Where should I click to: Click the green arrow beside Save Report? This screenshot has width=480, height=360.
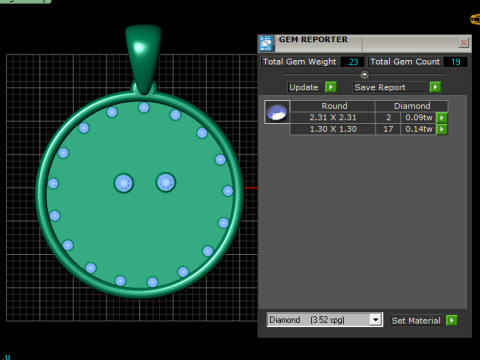(x=435, y=87)
